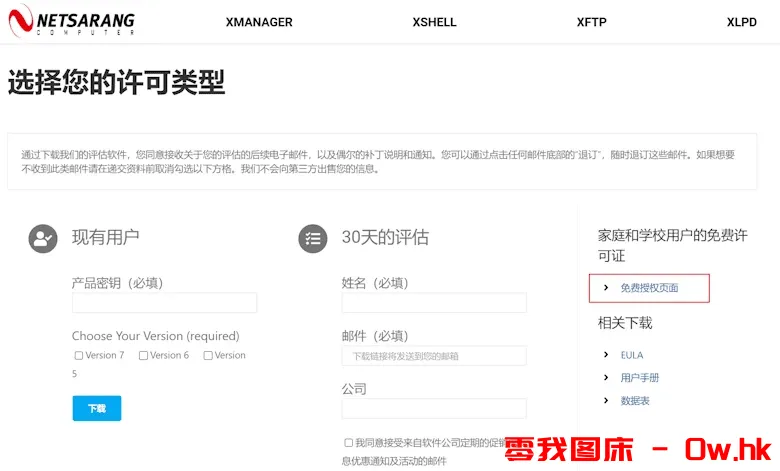Click the arrow icon next to EULA
Viewport: 780px width, 471px height.
point(606,355)
